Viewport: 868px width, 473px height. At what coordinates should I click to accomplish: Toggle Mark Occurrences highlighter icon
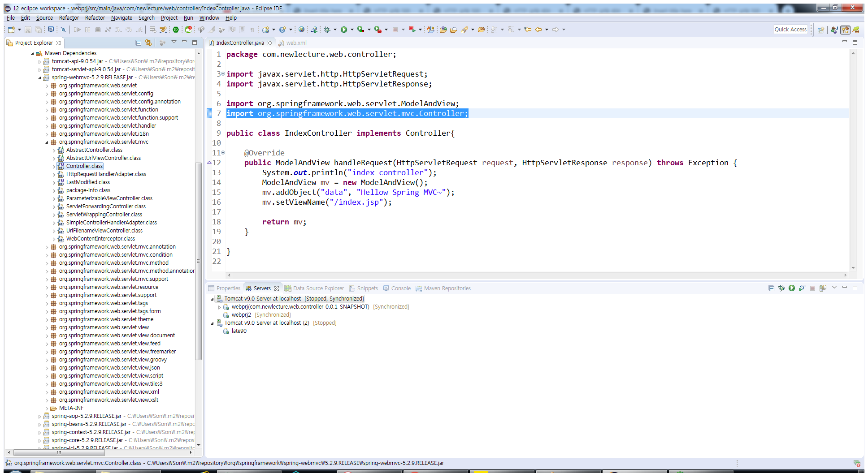[212, 30]
